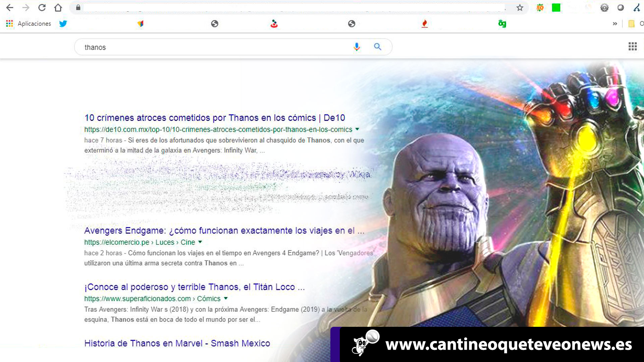Image resolution: width=644 pixels, height=362 pixels.
Task: Expand the superaficionados.com result dropdown arrow
Action: [226, 298]
